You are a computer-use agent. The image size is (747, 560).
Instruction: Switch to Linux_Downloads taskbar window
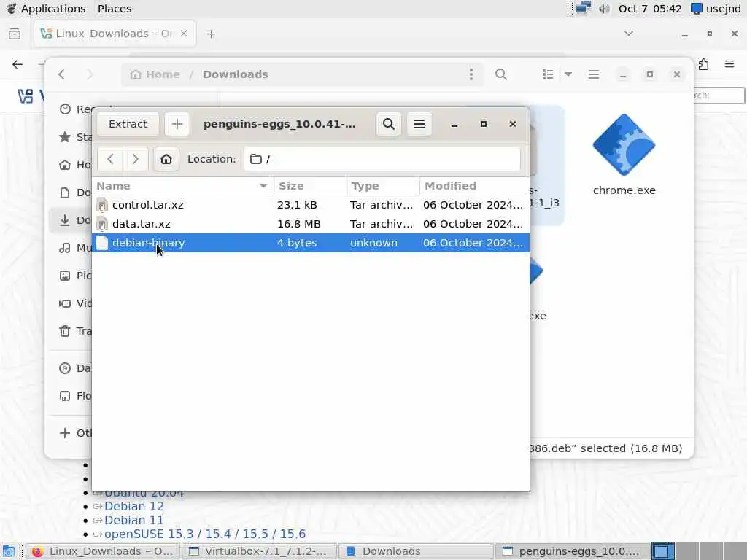(102, 551)
